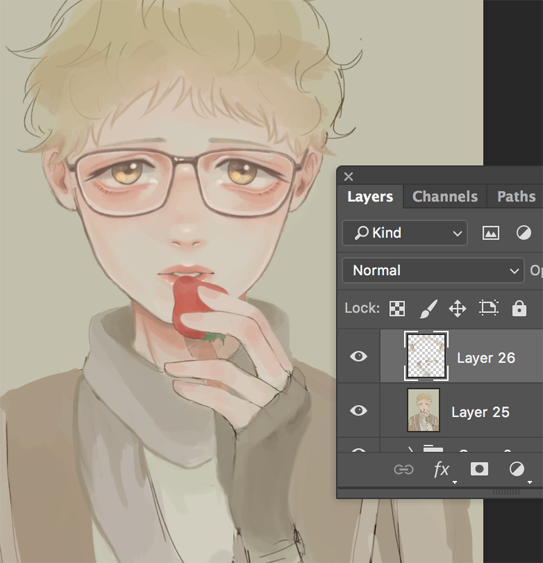Click the Opacity label

pyautogui.click(x=536, y=271)
